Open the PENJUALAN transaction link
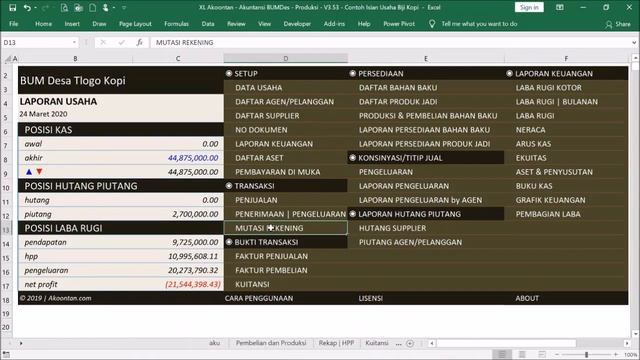The image size is (640, 360). click(256, 200)
